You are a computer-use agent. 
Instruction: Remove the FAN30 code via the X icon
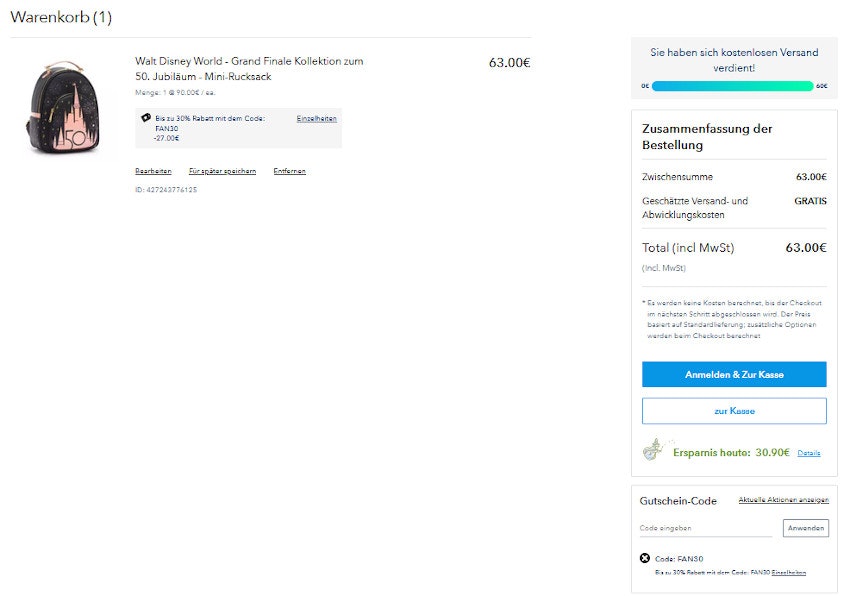645,558
